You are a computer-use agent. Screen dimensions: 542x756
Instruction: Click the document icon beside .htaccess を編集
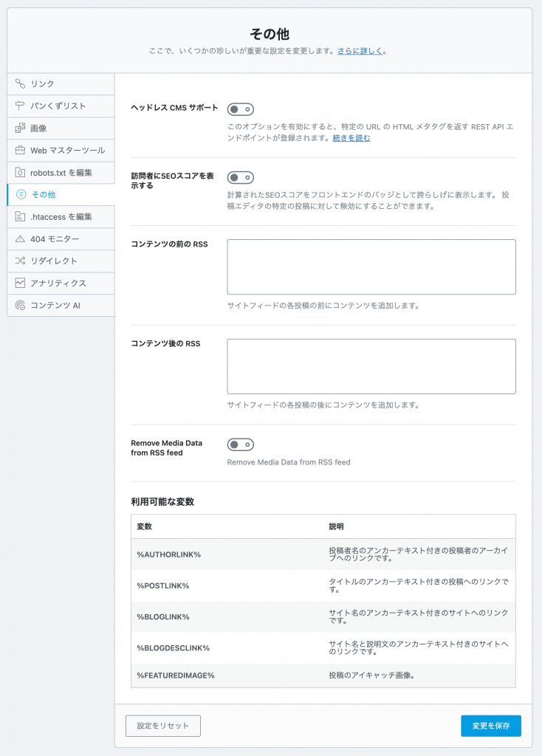pyautogui.click(x=20, y=216)
